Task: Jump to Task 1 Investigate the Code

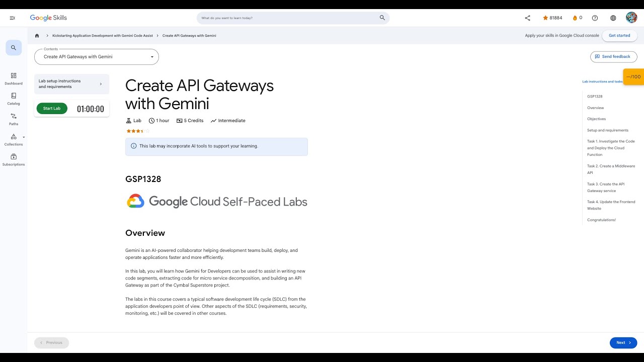Action: [x=611, y=148]
